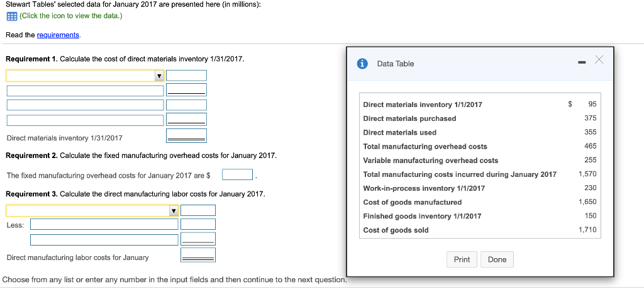Image resolution: width=644 pixels, height=289 pixels.
Task: Click the Done button
Action: 497,259
